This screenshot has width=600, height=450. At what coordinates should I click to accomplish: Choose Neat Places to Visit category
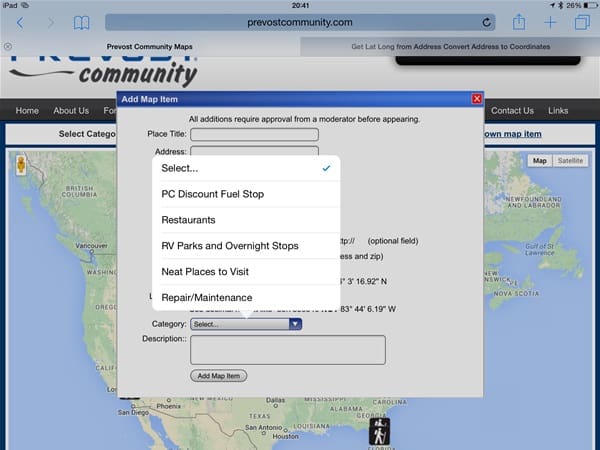pos(246,272)
